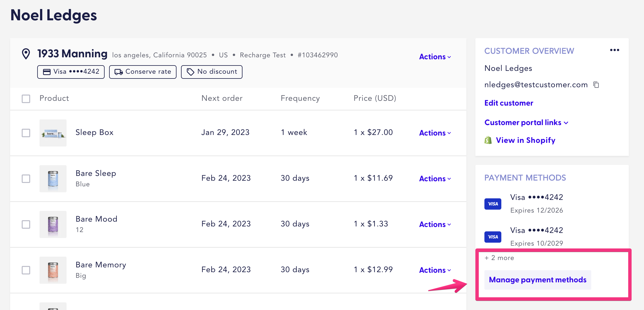644x310 pixels.
Task: Click the #103462990 address ID
Action: click(318, 55)
